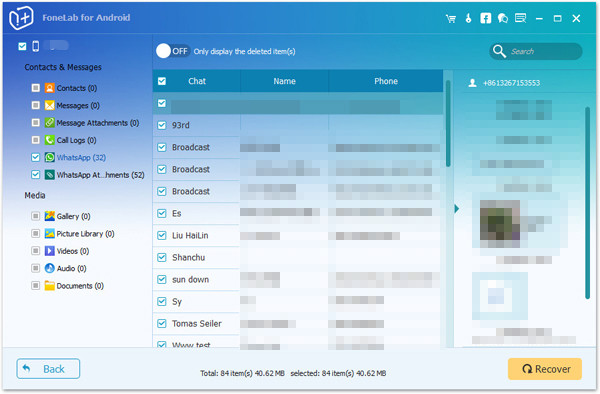
Task: Click the Messages envelope icon
Action: click(x=50, y=105)
